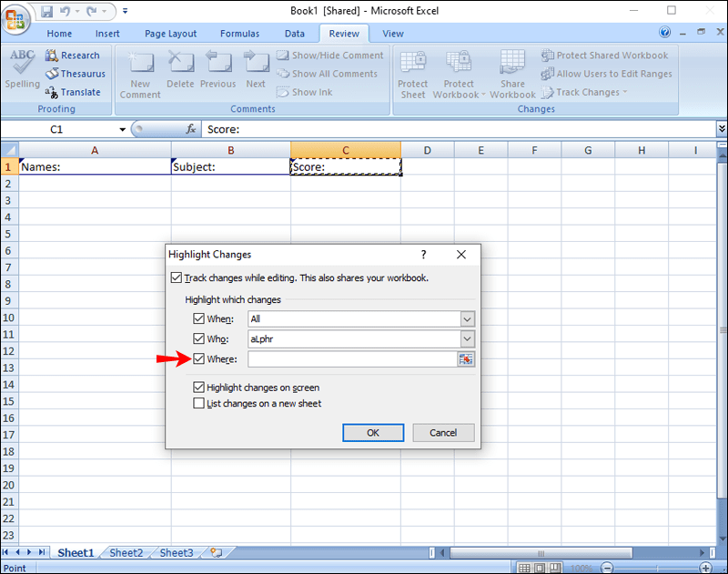Open the When dropdown list
Image resolution: width=728 pixels, height=574 pixels.
coord(467,318)
